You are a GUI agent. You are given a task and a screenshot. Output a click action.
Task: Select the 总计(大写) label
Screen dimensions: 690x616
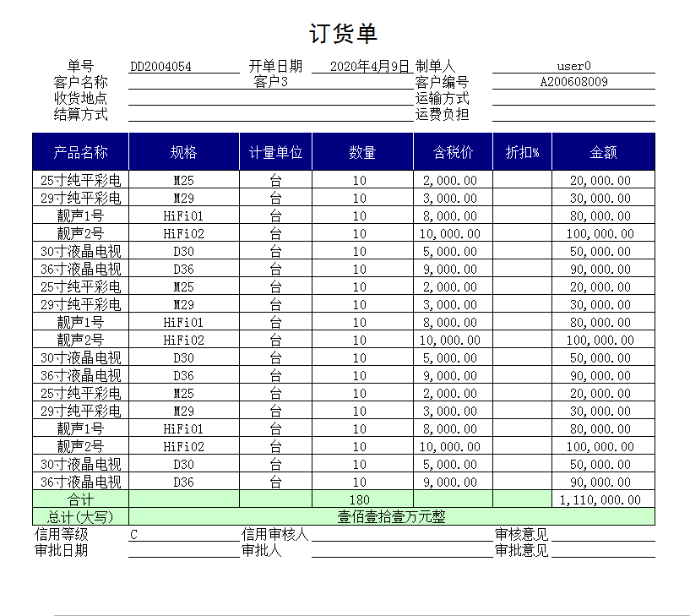point(80,517)
